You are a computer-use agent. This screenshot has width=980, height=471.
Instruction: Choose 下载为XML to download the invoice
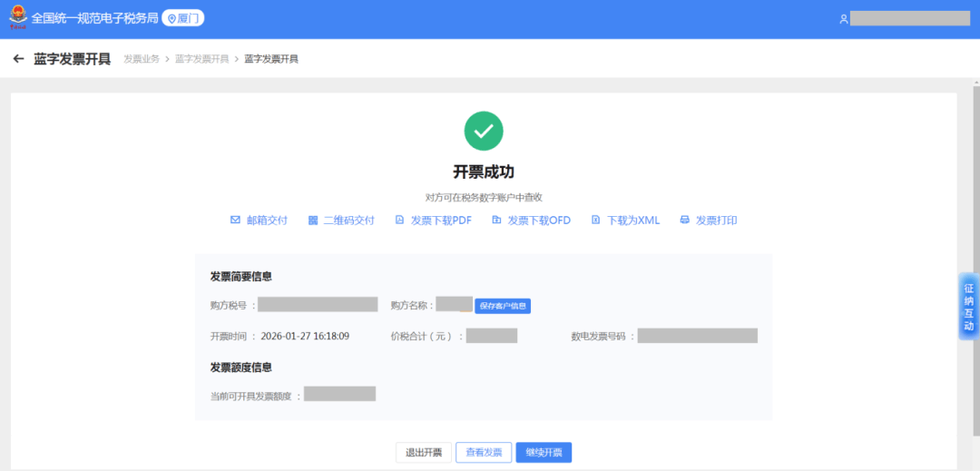pos(625,221)
